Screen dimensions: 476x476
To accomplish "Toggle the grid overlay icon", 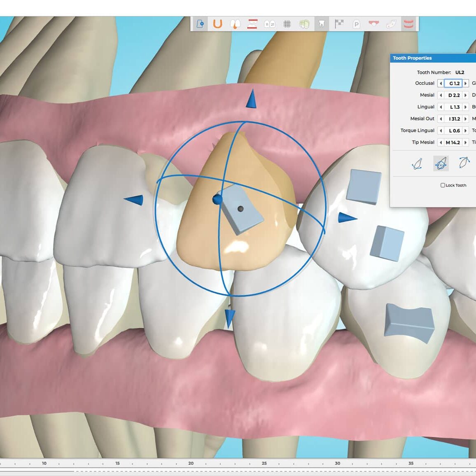I will (287, 24).
